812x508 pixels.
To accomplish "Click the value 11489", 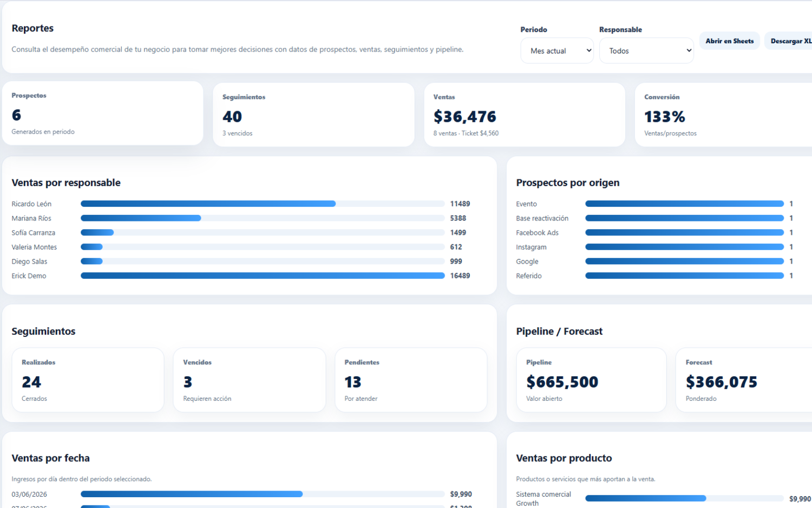I will click(x=460, y=204).
